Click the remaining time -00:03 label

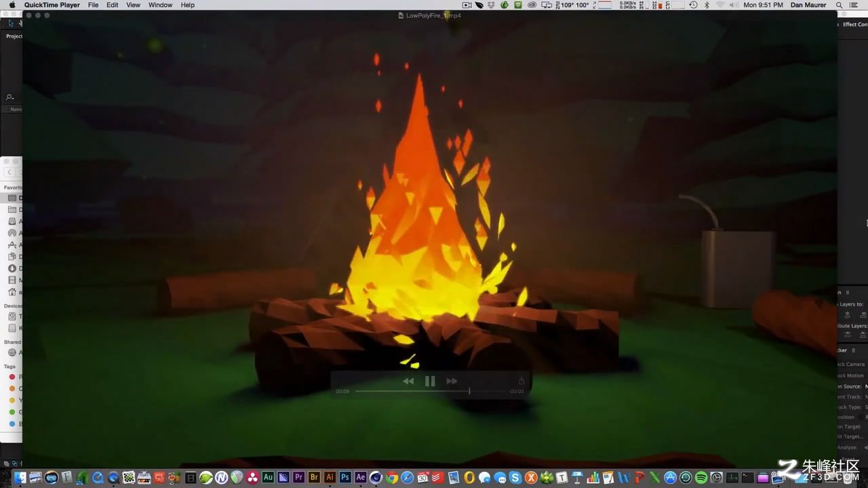pyautogui.click(x=517, y=391)
